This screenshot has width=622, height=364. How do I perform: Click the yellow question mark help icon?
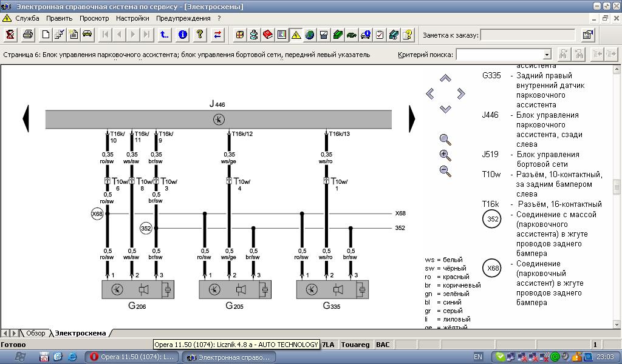(x=200, y=35)
